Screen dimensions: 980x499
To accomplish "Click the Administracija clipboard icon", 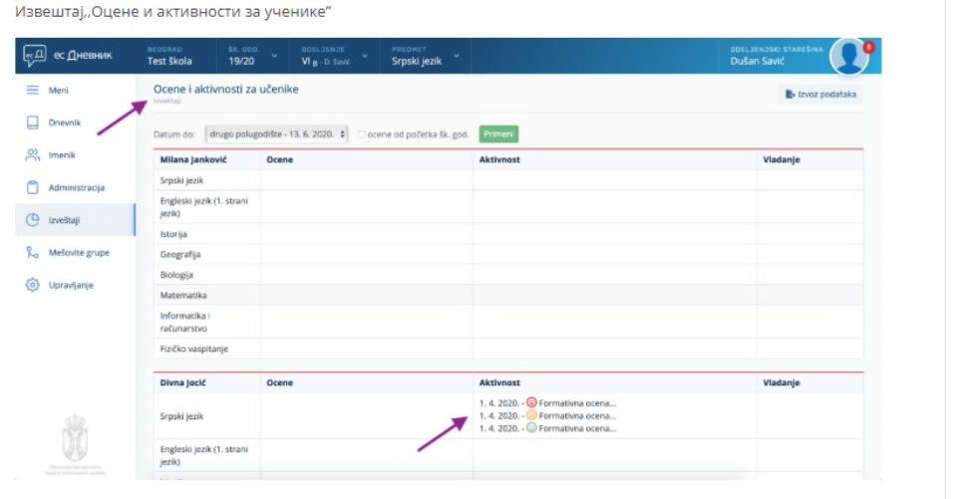I will point(32,187).
